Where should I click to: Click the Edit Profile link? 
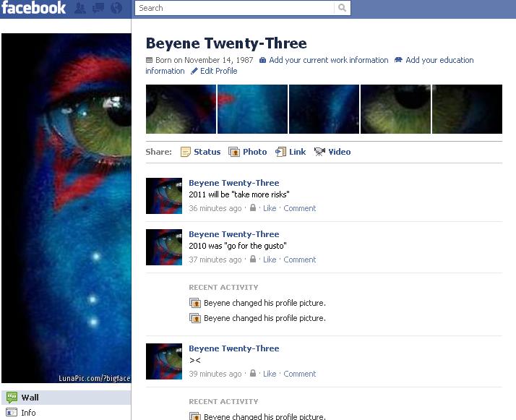(218, 71)
